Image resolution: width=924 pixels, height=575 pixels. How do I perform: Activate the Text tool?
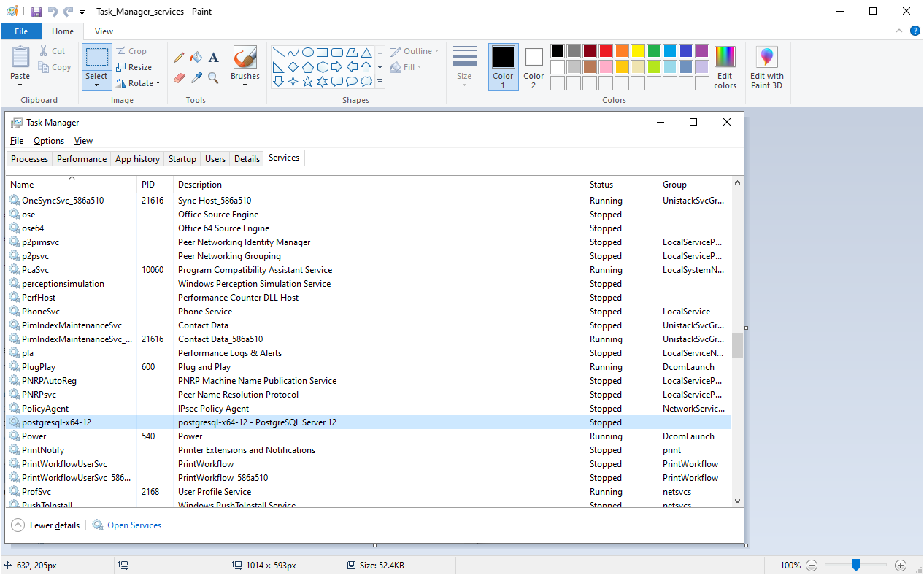[x=213, y=57]
